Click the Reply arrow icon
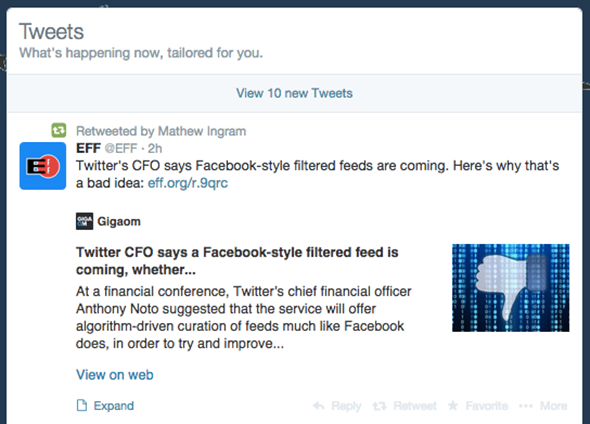The image size is (590, 424). (319, 406)
